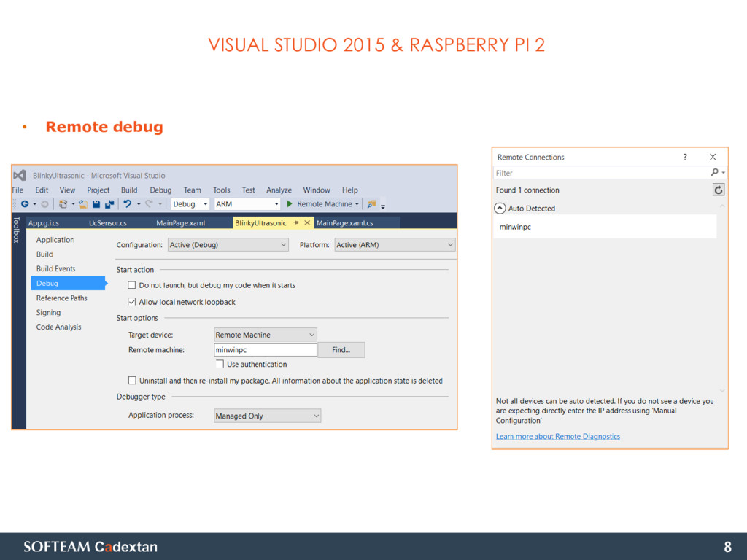Open the Configuration 'Active (Debug)' dropdown
The width and height of the screenshot is (747, 560).
pyautogui.click(x=228, y=245)
